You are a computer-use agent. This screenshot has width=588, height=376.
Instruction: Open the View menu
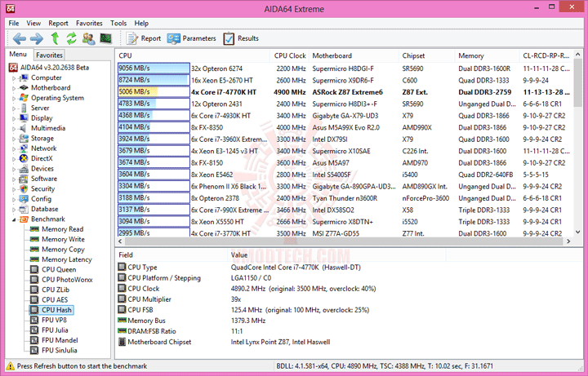pyautogui.click(x=33, y=23)
